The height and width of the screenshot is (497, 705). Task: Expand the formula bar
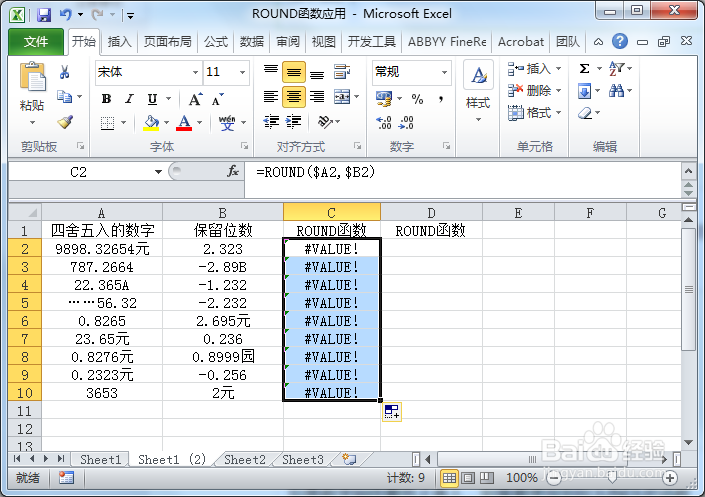click(688, 171)
